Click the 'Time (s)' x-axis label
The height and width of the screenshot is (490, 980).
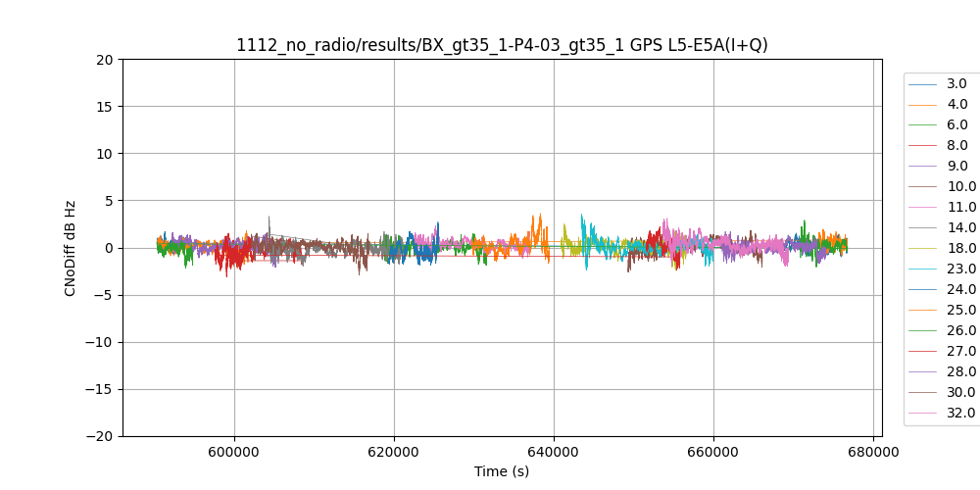pyautogui.click(x=502, y=472)
